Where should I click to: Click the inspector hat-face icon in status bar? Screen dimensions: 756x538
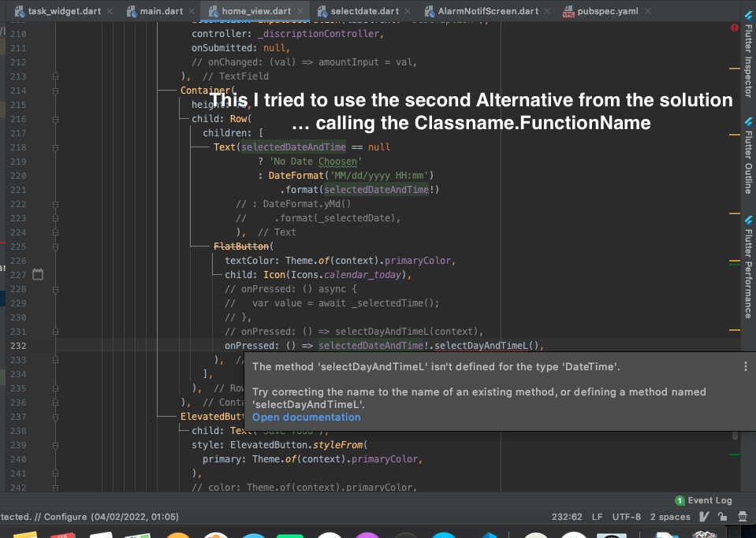click(743, 517)
